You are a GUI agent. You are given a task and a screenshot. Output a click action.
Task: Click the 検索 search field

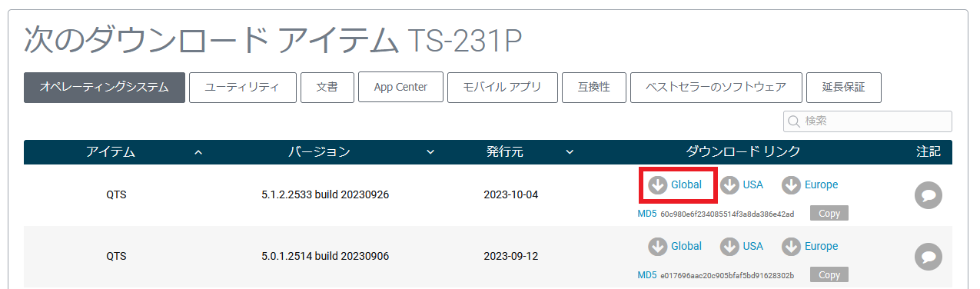click(x=868, y=121)
